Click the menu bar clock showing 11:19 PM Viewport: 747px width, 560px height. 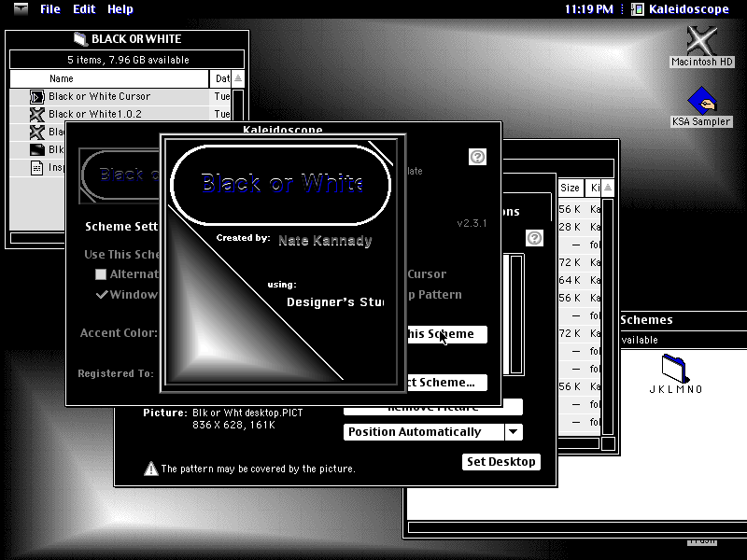tap(589, 9)
